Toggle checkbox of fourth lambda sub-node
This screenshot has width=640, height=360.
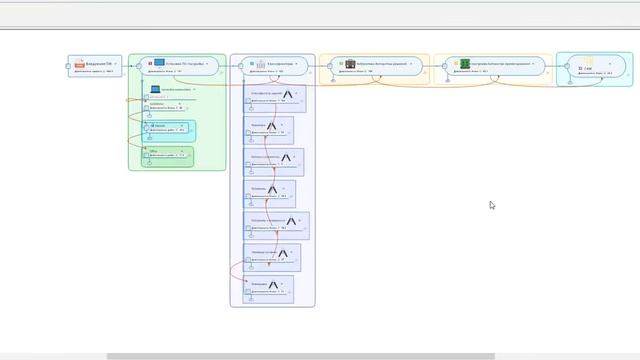click(x=248, y=196)
